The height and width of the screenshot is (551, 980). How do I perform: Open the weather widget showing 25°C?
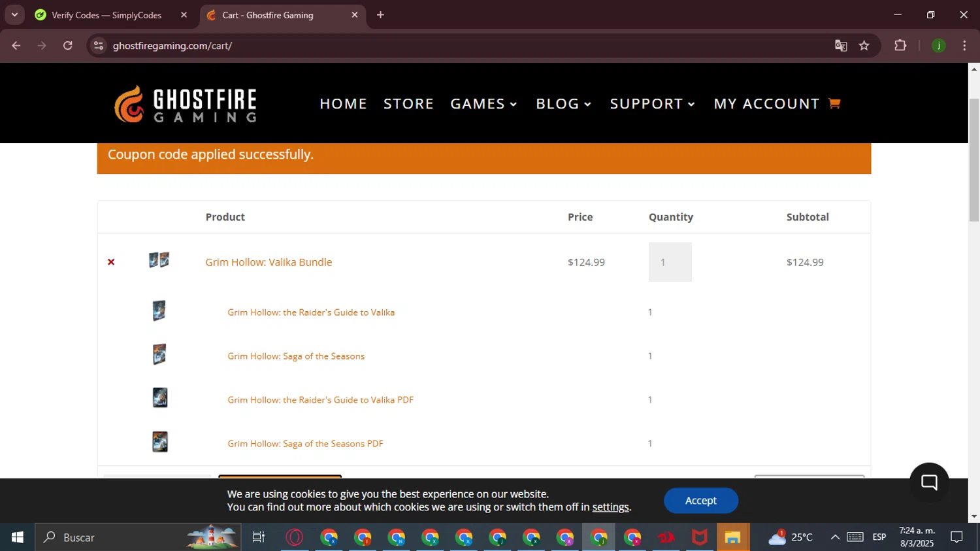[791, 537]
